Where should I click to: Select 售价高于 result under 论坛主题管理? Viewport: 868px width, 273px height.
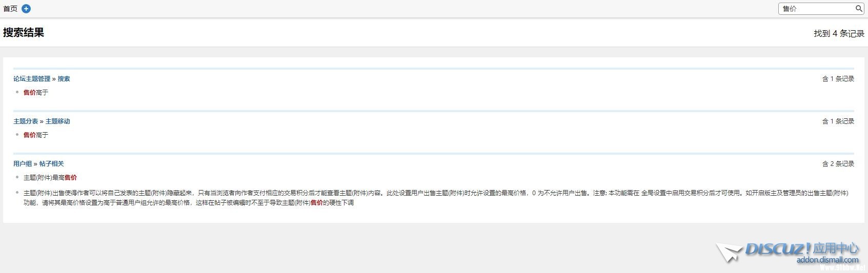36,93
